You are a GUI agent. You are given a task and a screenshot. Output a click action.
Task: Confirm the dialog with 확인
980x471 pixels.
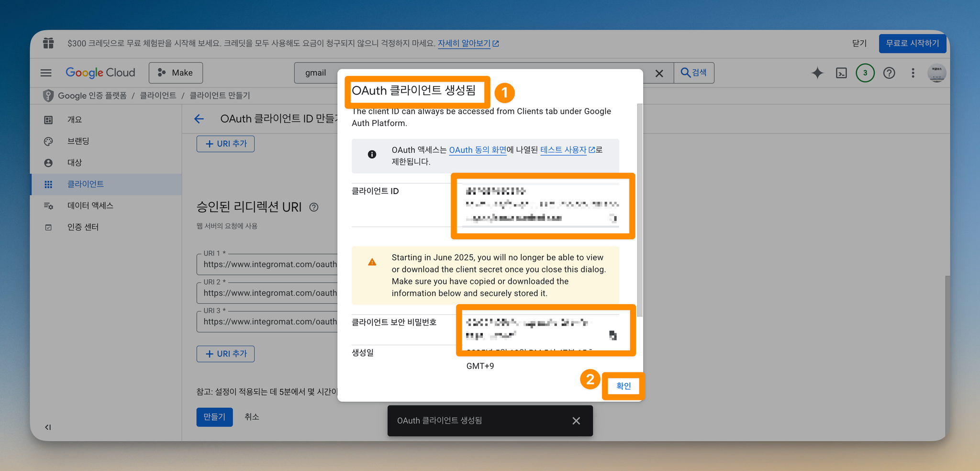coord(624,386)
